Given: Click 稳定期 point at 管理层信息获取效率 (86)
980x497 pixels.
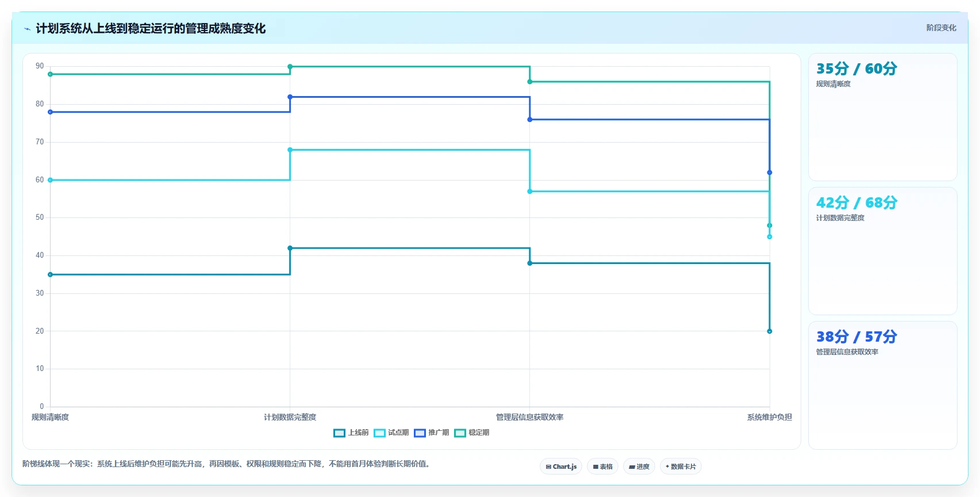Looking at the screenshot, I should click(x=530, y=82).
